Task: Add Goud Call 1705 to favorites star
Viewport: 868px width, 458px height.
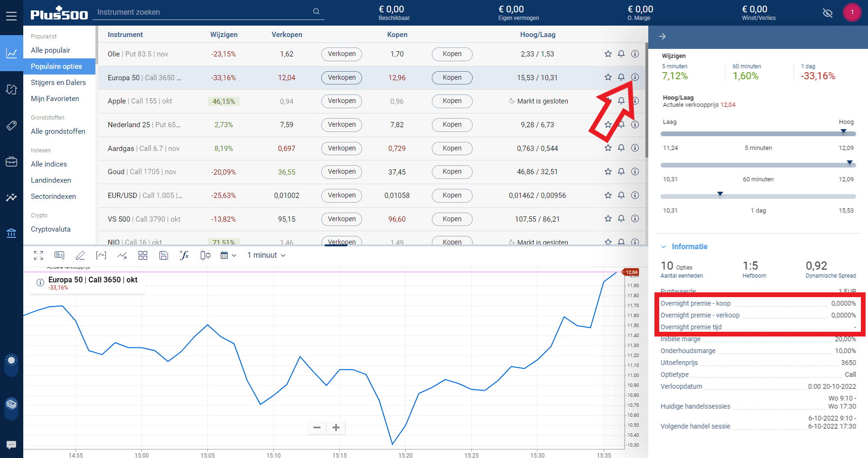Action: click(x=608, y=172)
